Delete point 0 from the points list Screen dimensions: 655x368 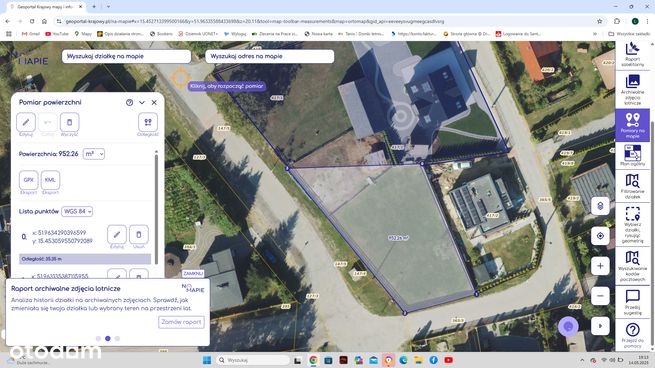pyautogui.click(x=139, y=235)
